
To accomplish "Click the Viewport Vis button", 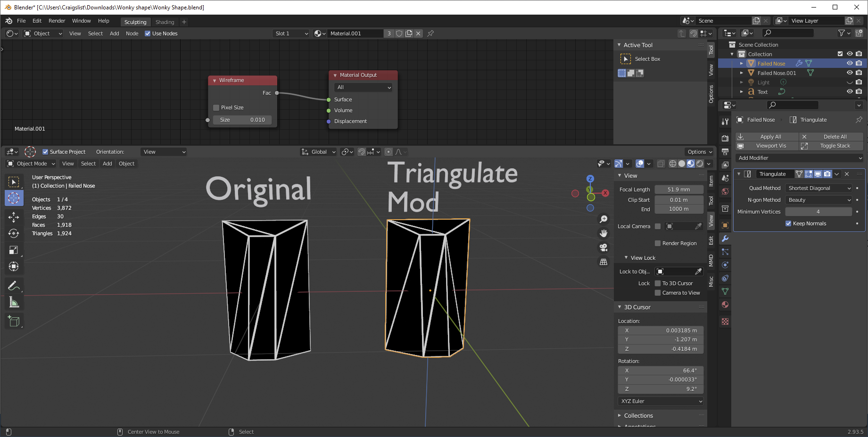I will tap(767, 146).
